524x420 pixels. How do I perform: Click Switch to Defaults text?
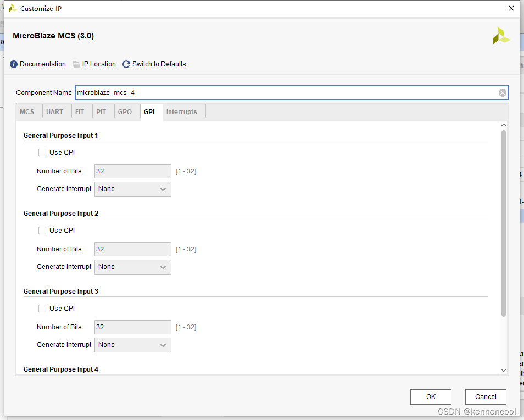click(x=159, y=64)
